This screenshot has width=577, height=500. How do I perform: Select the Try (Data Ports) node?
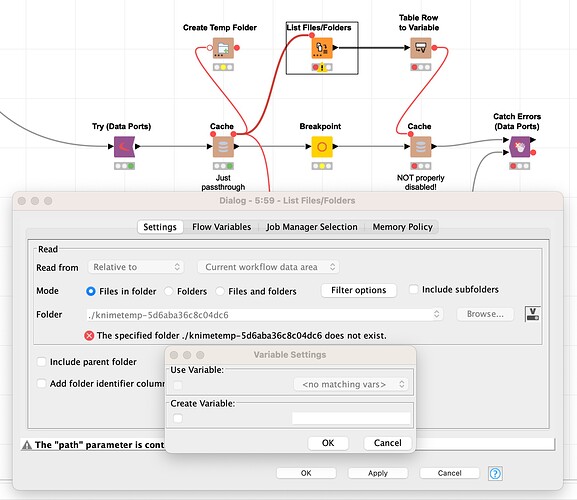(x=124, y=146)
